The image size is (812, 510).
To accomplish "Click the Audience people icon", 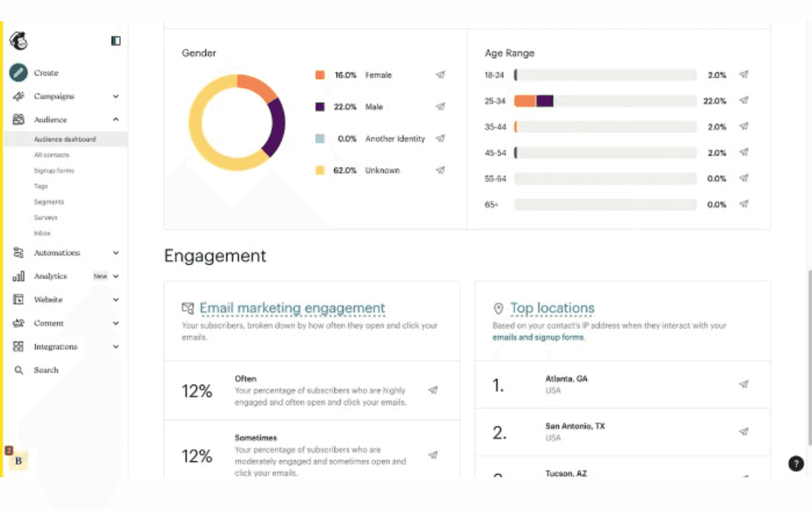I will [18, 119].
